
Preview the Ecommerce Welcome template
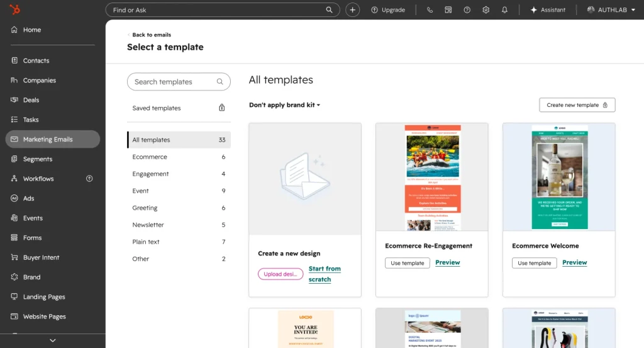tap(575, 262)
